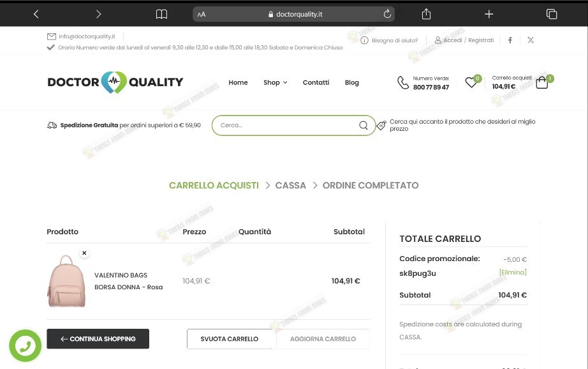The image size is (588, 369).
Task: Click the Continua Shopping button
Action: click(x=98, y=339)
